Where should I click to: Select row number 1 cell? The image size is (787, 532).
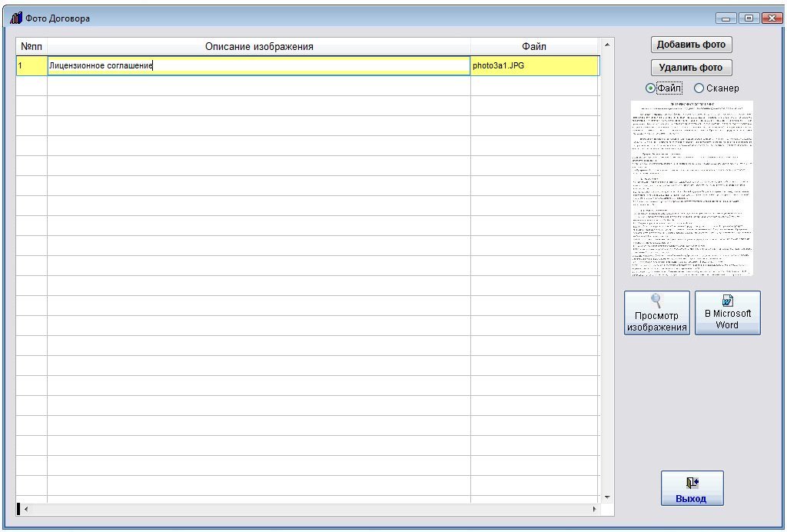32,66
